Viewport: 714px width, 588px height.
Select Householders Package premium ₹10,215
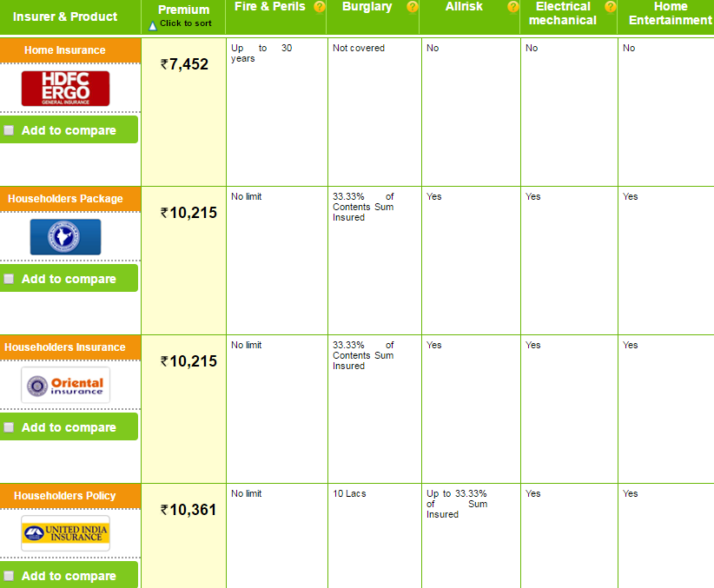tap(188, 213)
